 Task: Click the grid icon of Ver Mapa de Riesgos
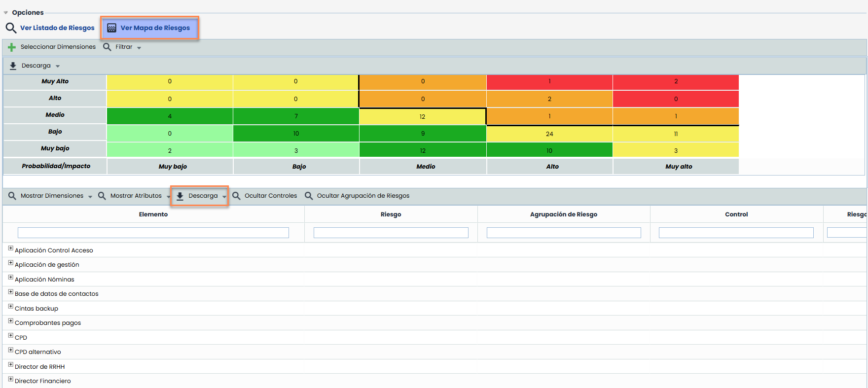pyautogui.click(x=112, y=28)
